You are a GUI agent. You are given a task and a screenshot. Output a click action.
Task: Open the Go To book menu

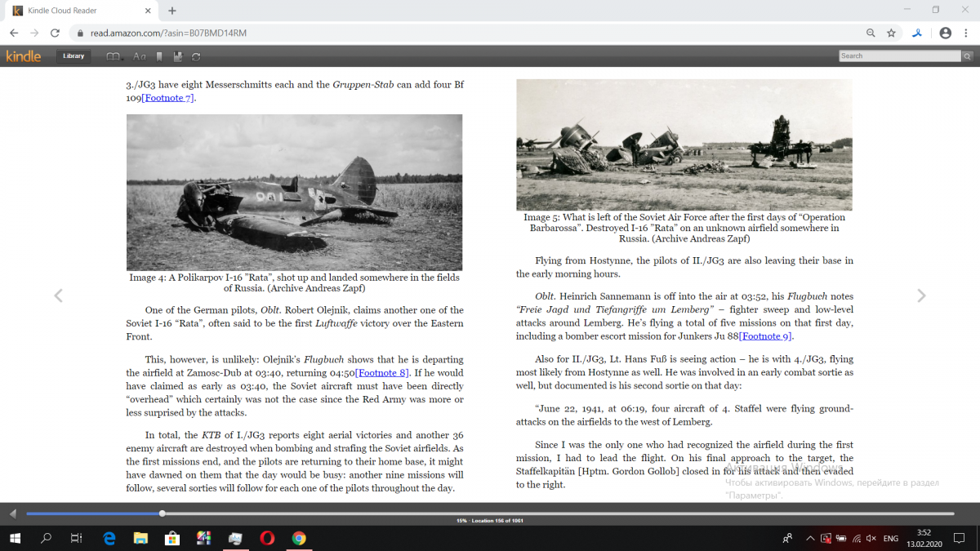(x=114, y=56)
